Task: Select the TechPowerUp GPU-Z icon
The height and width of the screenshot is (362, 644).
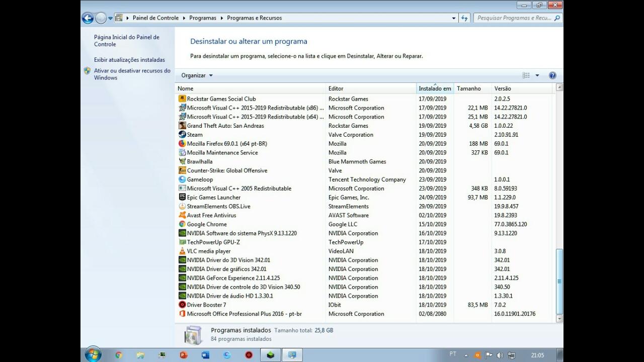Action: 182,242
